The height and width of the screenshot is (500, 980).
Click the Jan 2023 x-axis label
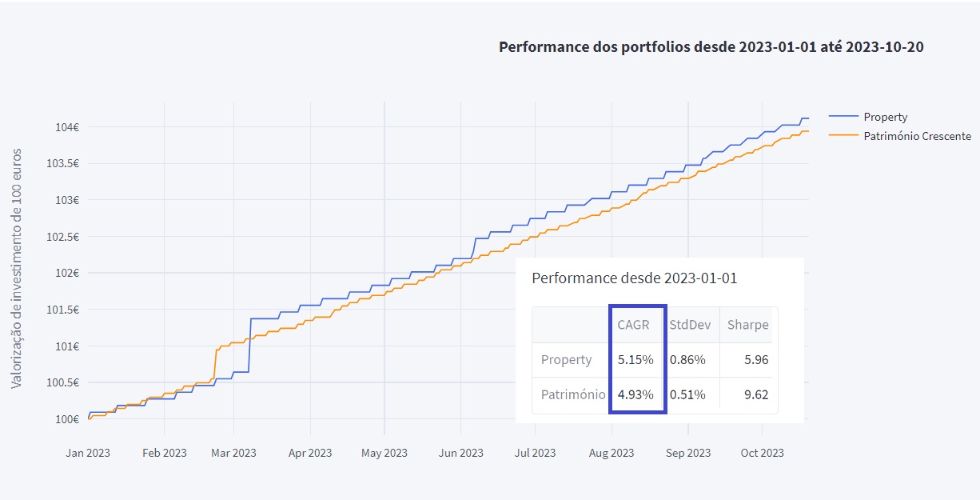pos(88,453)
